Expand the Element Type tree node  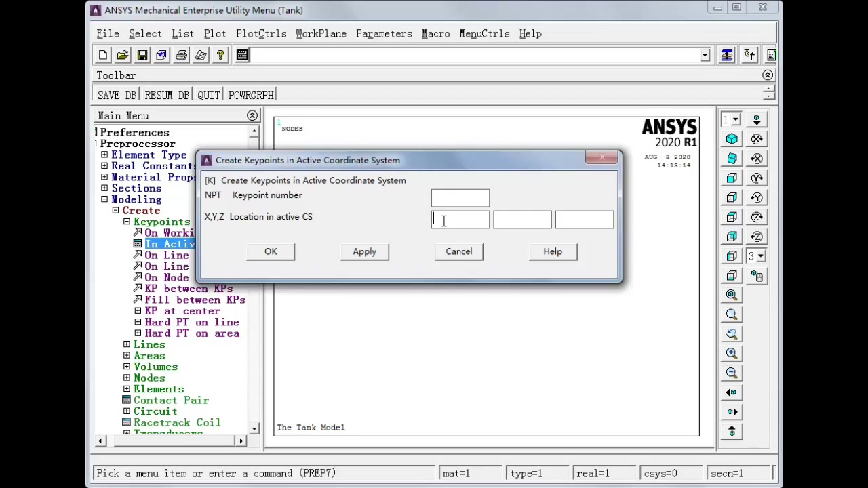coord(104,155)
